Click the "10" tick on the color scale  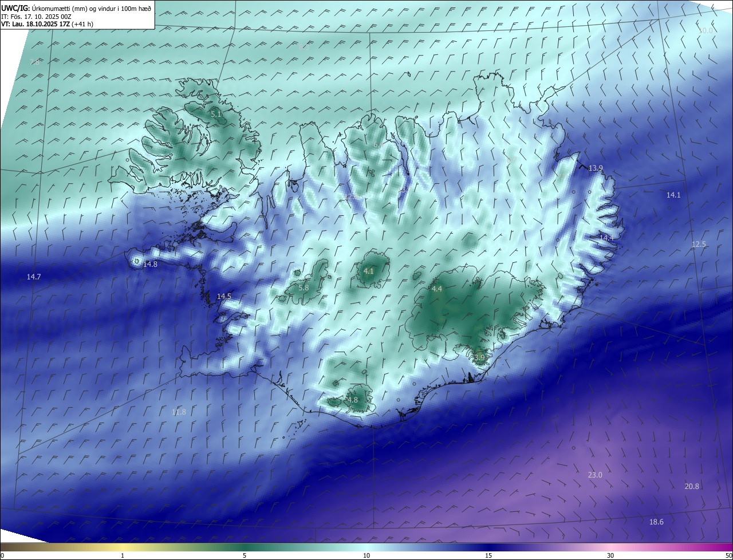[366, 556]
